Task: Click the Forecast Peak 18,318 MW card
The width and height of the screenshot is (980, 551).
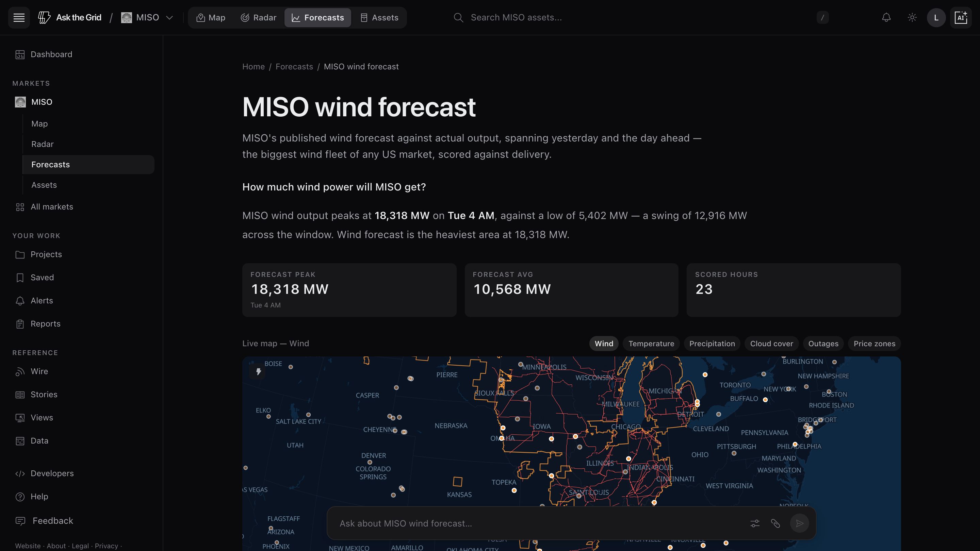Action: click(x=349, y=290)
